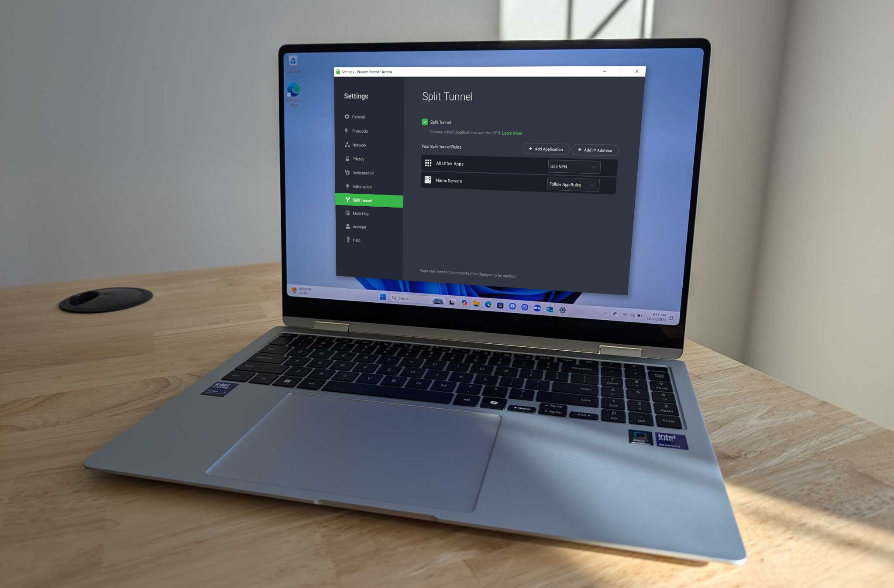Click the Multi-Hop sidebar icon
This screenshot has width=894, height=588.
pyautogui.click(x=347, y=213)
